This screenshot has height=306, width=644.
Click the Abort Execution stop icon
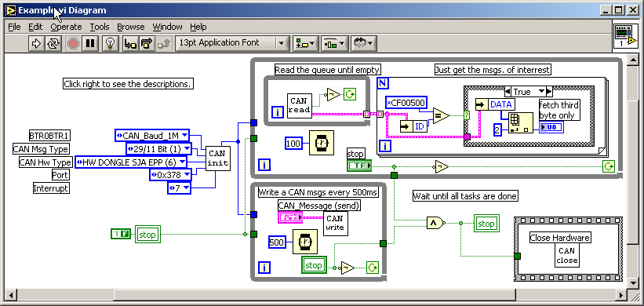[73, 43]
